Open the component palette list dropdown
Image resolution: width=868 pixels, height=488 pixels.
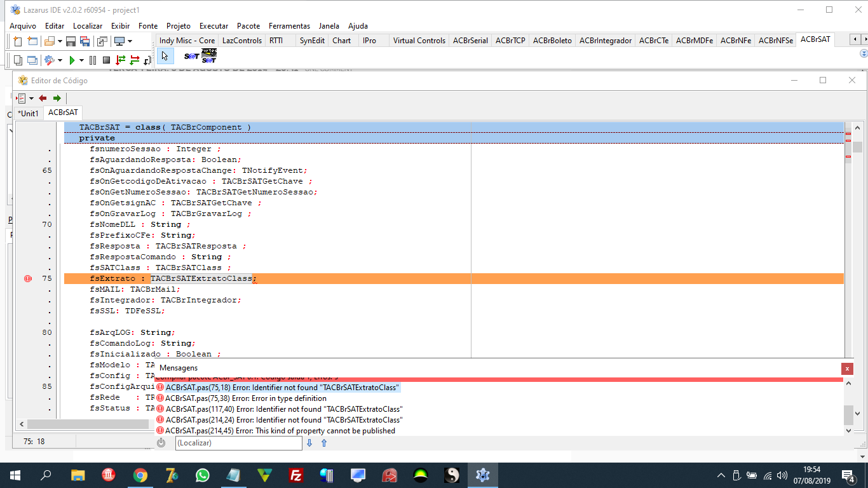(x=864, y=54)
